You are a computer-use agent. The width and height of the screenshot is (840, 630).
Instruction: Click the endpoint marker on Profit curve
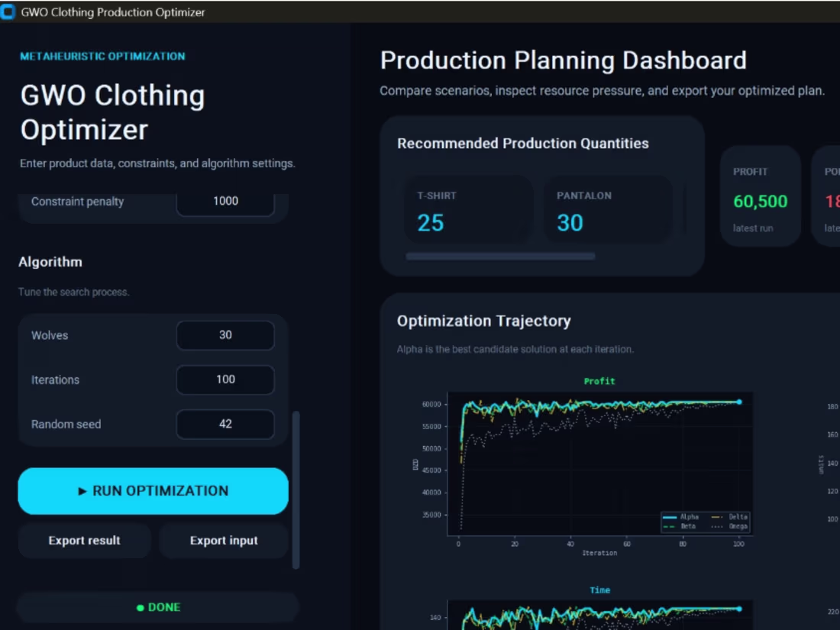(x=739, y=402)
